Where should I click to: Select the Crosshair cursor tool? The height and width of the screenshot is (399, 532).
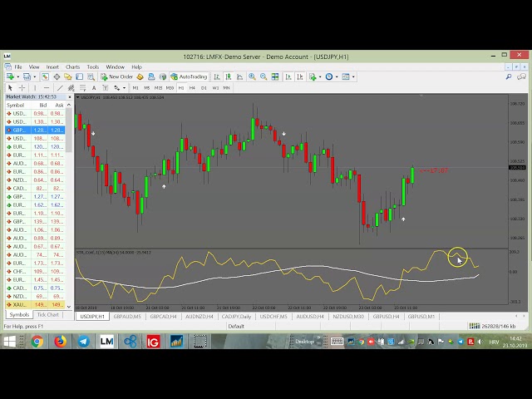(22, 87)
